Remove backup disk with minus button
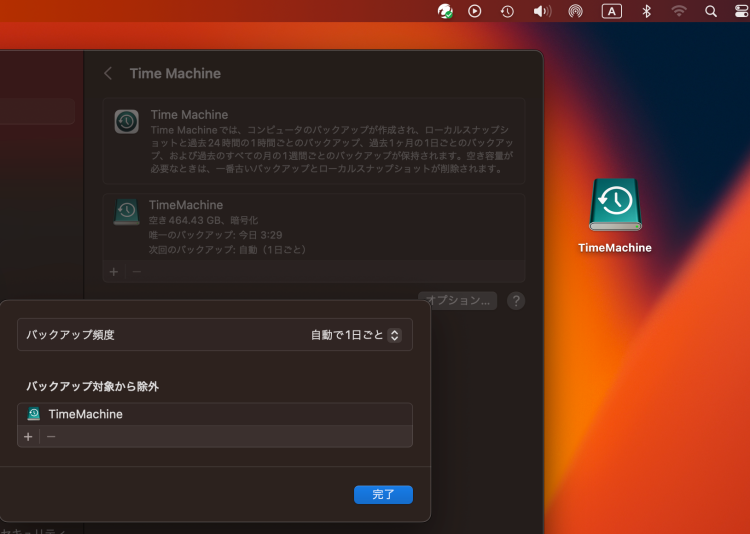The image size is (750, 534). pos(137,272)
